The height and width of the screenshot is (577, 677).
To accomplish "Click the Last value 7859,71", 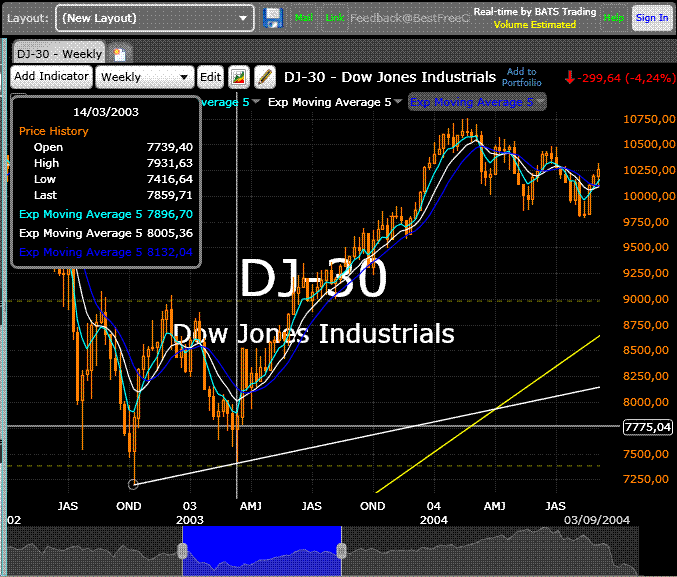I will [x=170, y=195].
